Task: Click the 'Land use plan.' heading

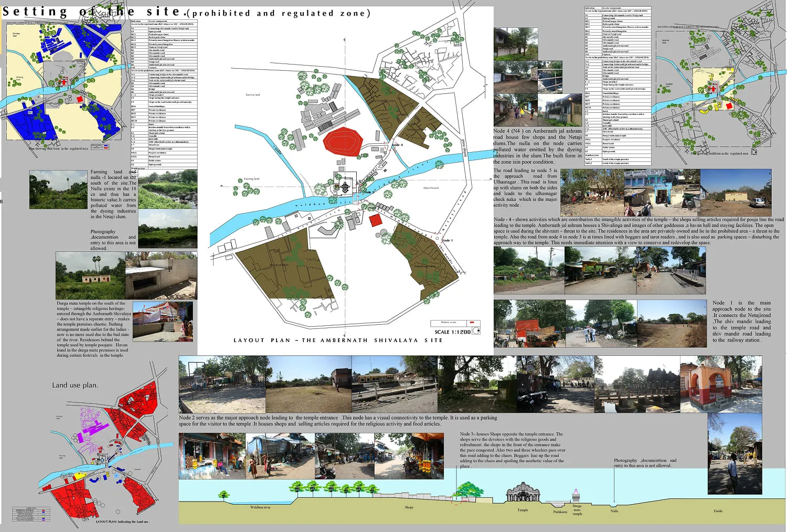Action: [x=75, y=385]
